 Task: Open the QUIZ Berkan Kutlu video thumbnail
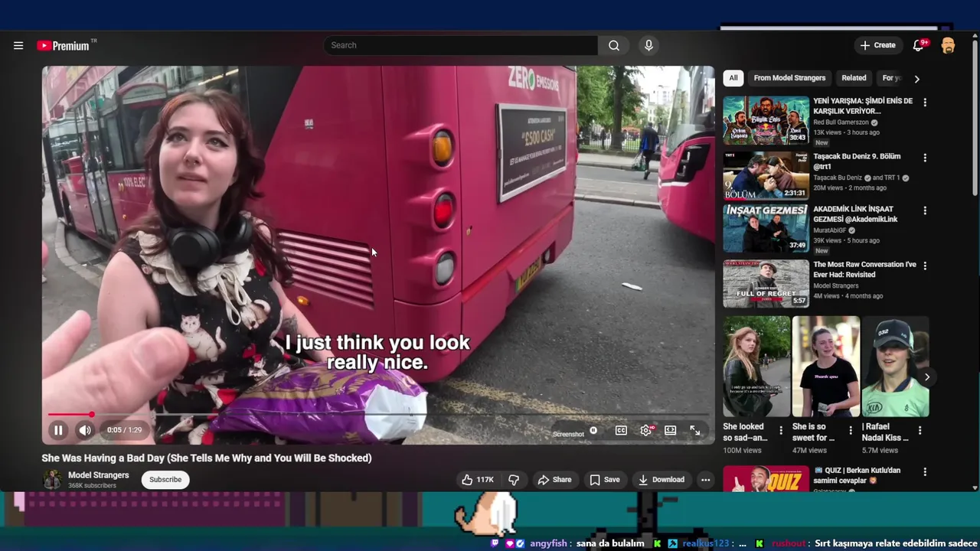(766, 478)
